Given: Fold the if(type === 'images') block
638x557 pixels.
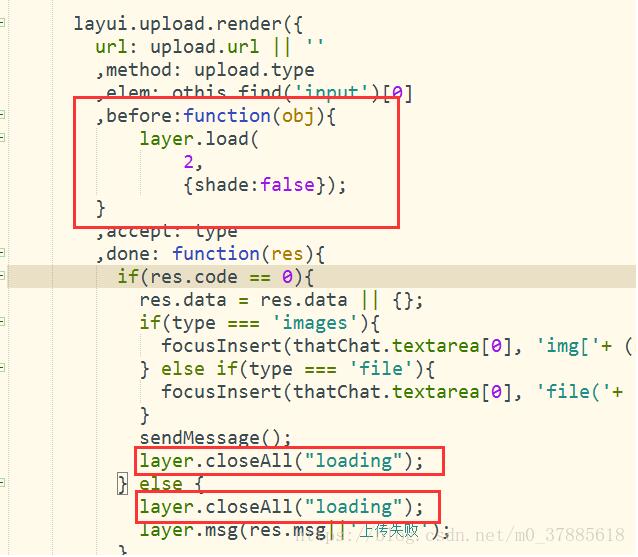Looking at the screenshot, I should (3, 322).
